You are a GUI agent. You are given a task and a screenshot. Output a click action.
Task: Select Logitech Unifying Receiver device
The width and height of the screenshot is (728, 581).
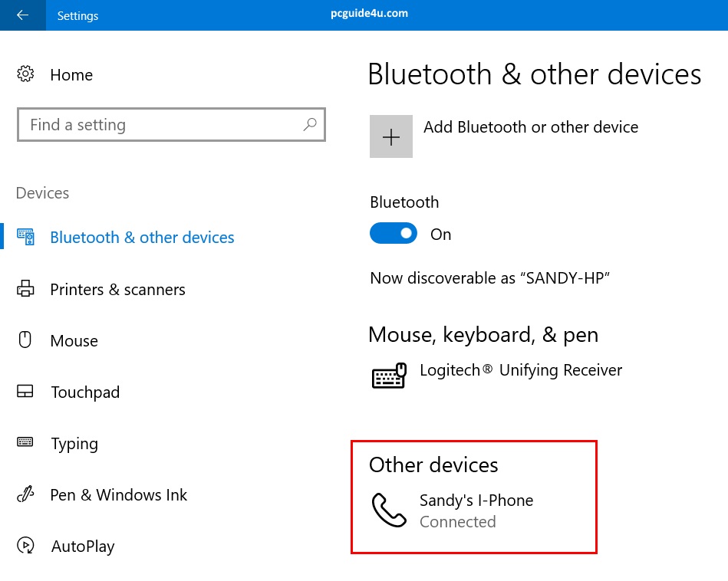(x=520, y=371)
